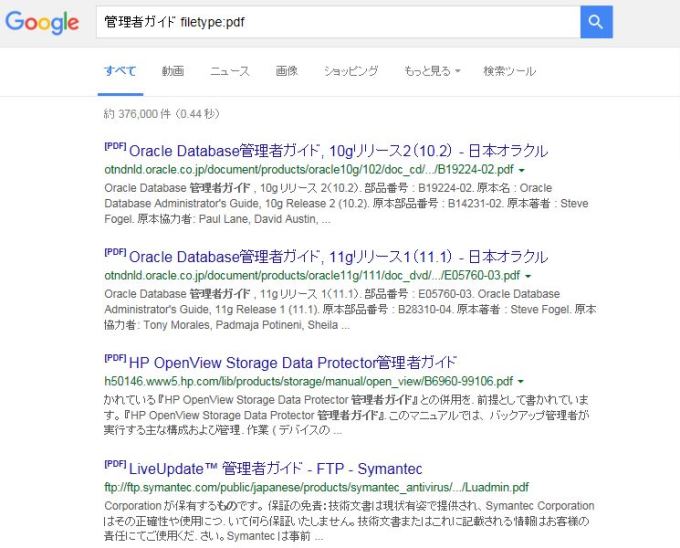Image resolution: width=680 pixels, height=548 pixels.
Task: Select the すべて tab
Action: pyautogui.click(x=120, y=71)
